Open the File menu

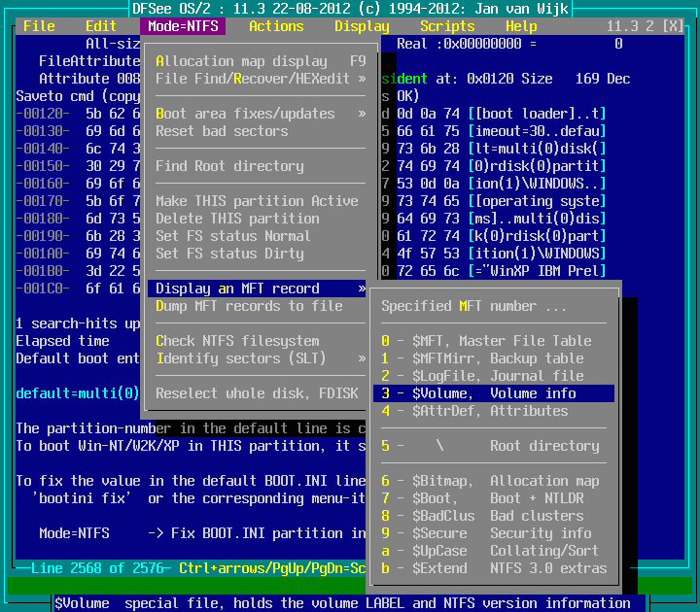[x=39, y=26]
